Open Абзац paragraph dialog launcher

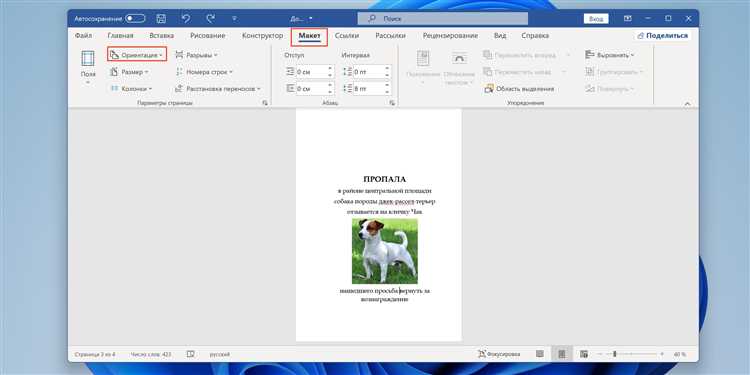392,103
